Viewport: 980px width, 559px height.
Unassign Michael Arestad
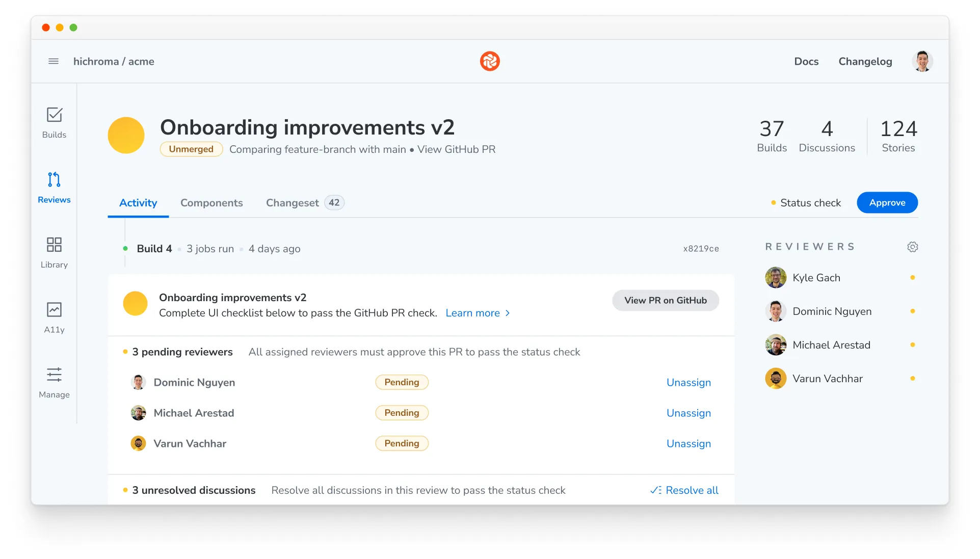(x=688, y=413)
